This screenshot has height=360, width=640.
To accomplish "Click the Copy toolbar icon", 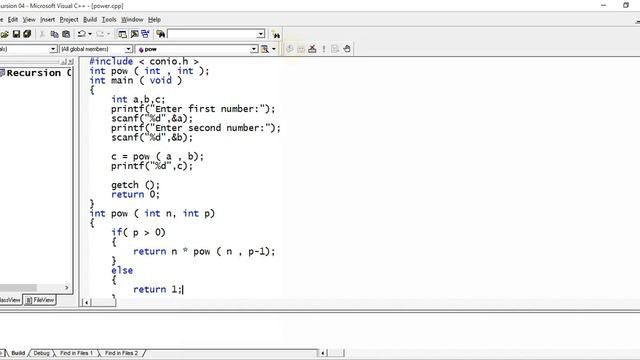I will point(54,34).
